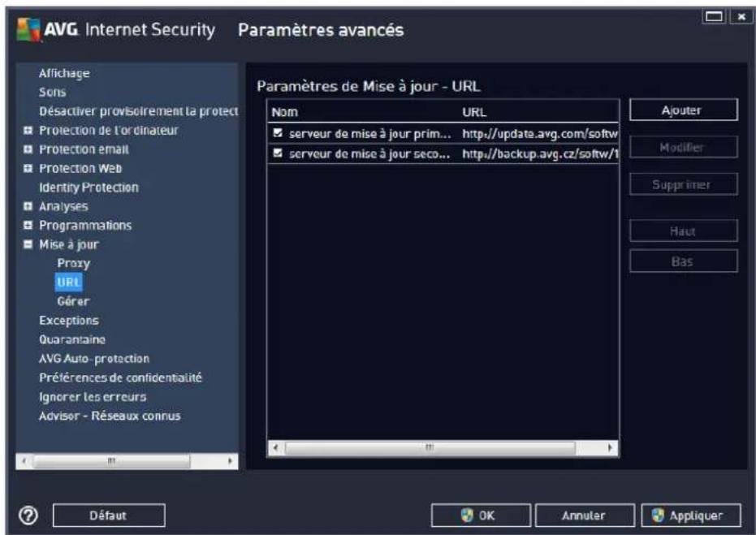This screenshot has width=756, height=535.
Task: Confirm with the OK button
Action: click(x=481, y=516)
